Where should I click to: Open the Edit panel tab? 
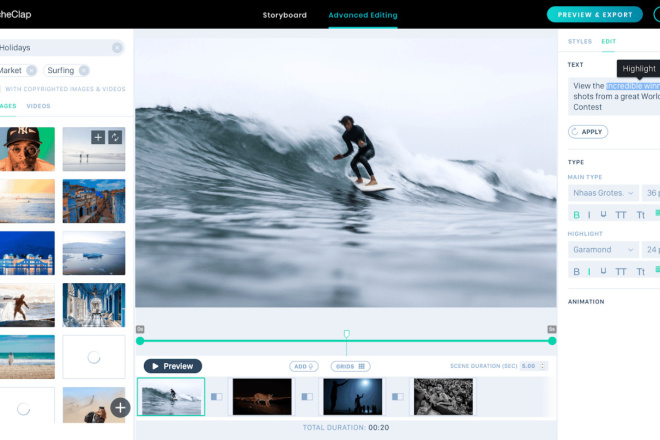608,41
